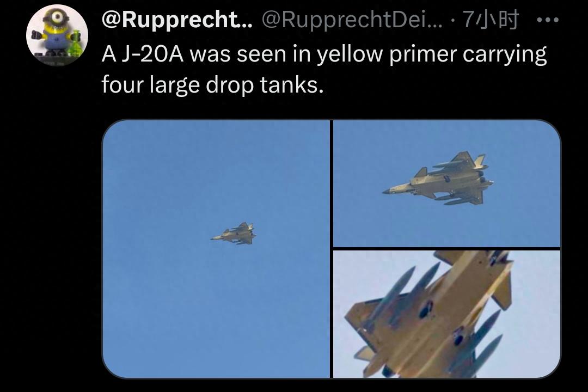The image size is (588, 392).
Task: Open the tweet via the 7小时 timestamp
Action: (491, 20)
